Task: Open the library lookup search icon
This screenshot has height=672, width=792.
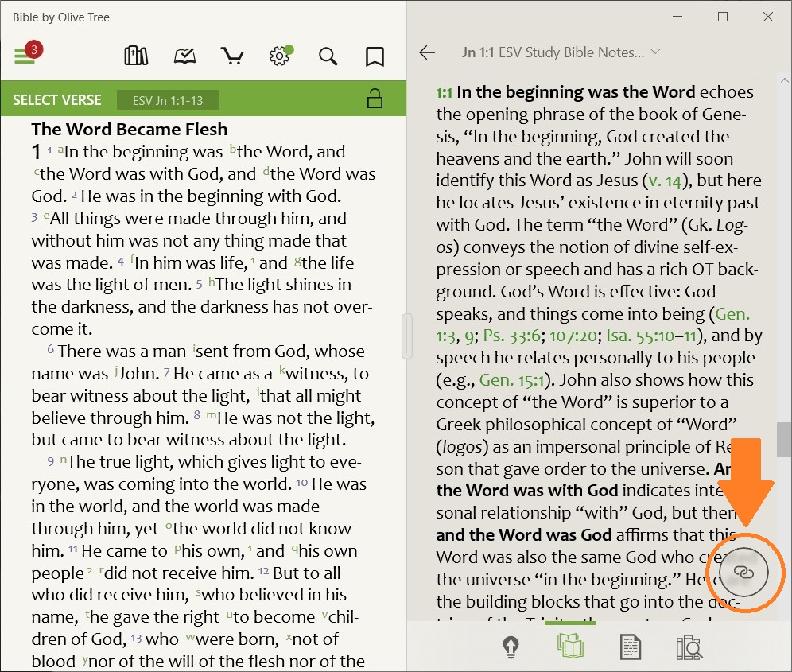Action: (x=689, y=647)
